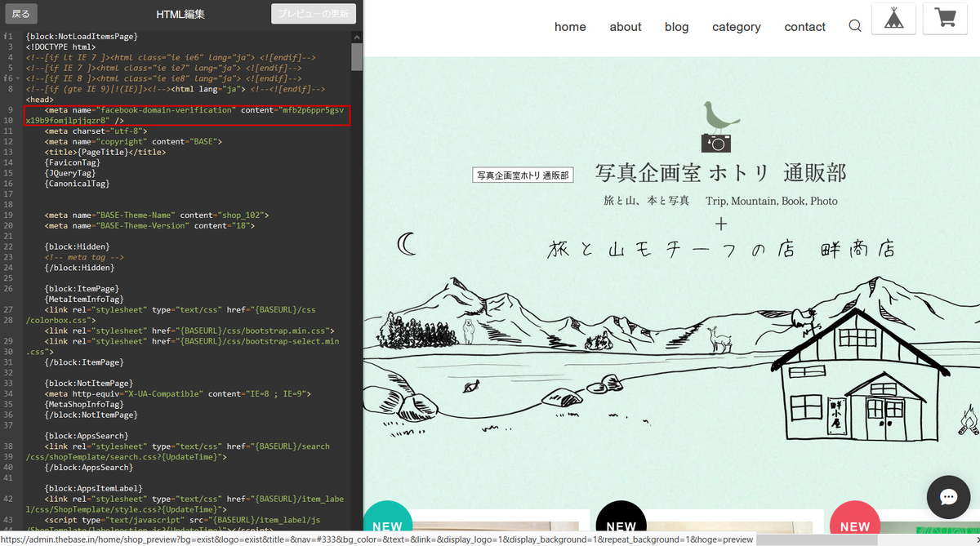Click the meta charset utf-8 line
980x546 pixels.
(96, 131)
